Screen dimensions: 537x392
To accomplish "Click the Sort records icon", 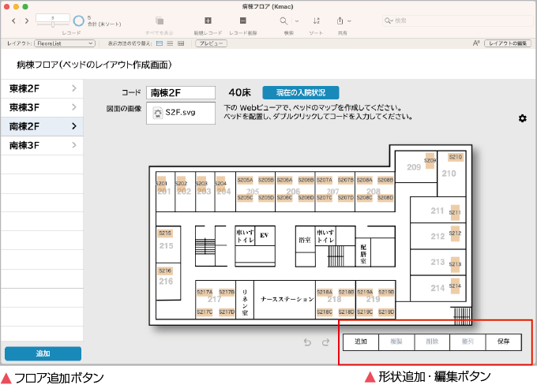I will 317,21.
